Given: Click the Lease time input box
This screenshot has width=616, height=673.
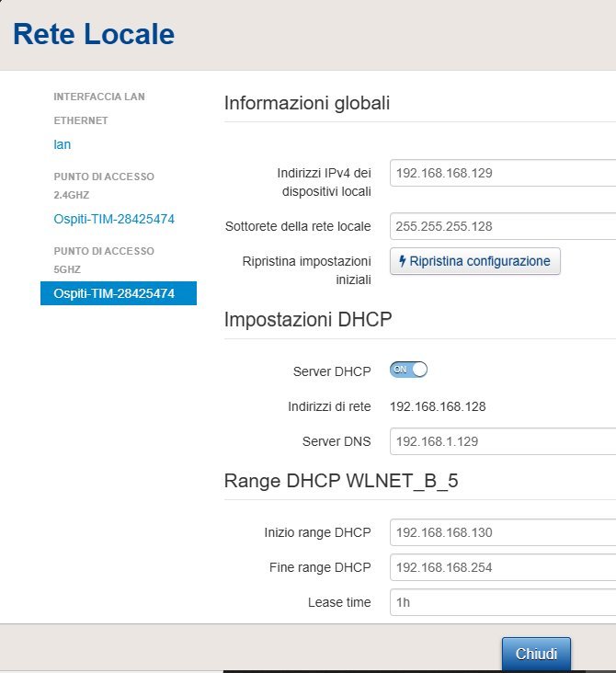Looking at the screenshot, I should tap(502, 602).
